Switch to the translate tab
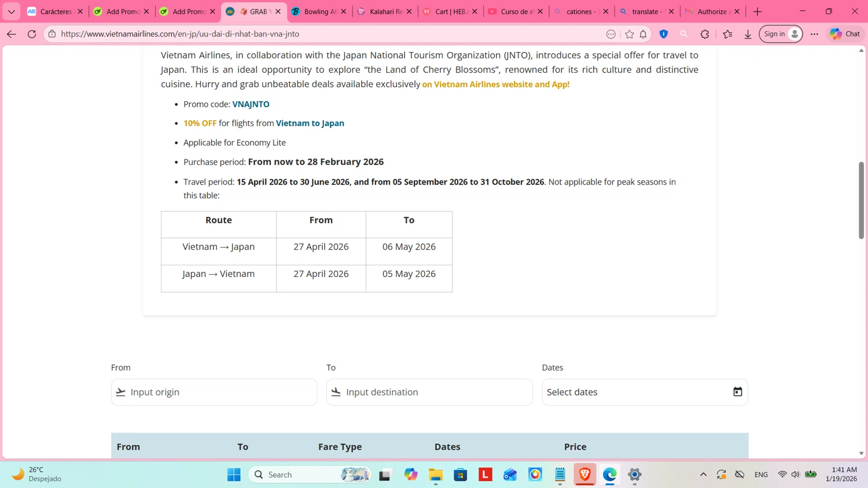Screen dimensions: 868x488 coord(647,12)
